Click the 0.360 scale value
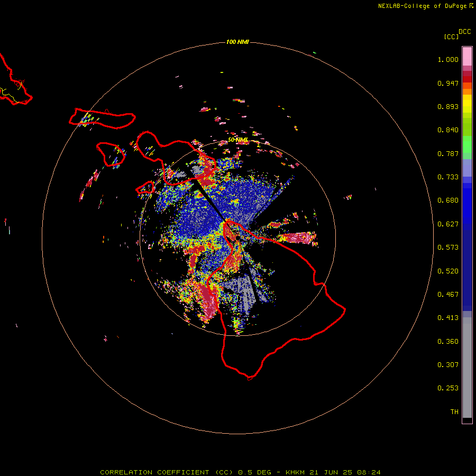Screen dimensions: 476x476 point(448,342)
